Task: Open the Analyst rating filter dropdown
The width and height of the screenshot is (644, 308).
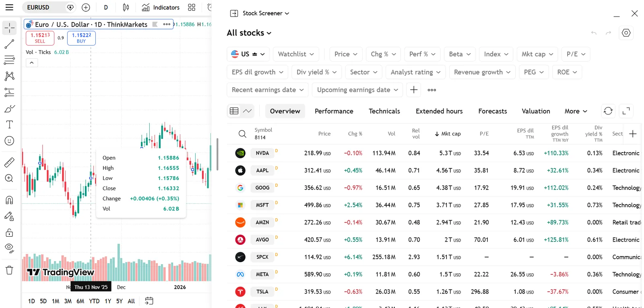Action: pos(415,72)
